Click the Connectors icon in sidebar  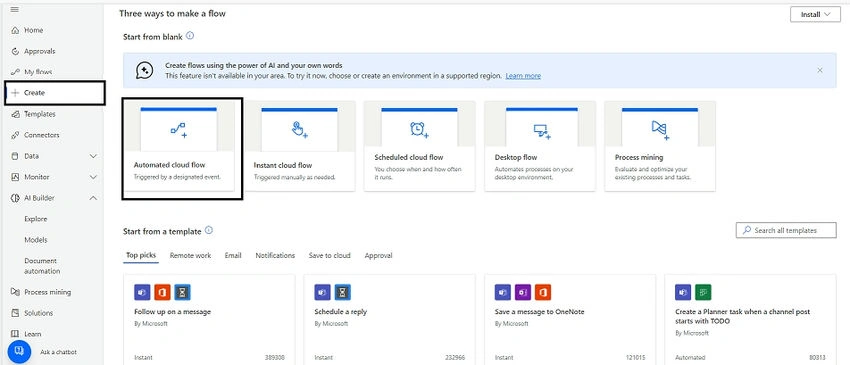point(15,135)
